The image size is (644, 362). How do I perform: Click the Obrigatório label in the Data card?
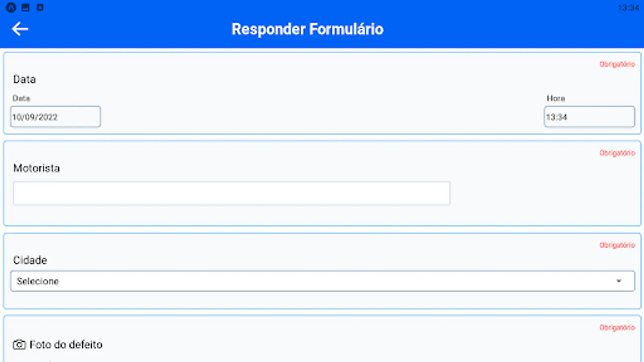point(617,64)
